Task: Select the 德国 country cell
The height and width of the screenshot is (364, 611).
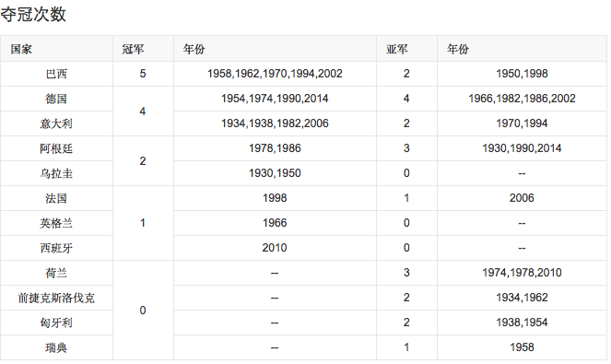Action: pos(56,99)
